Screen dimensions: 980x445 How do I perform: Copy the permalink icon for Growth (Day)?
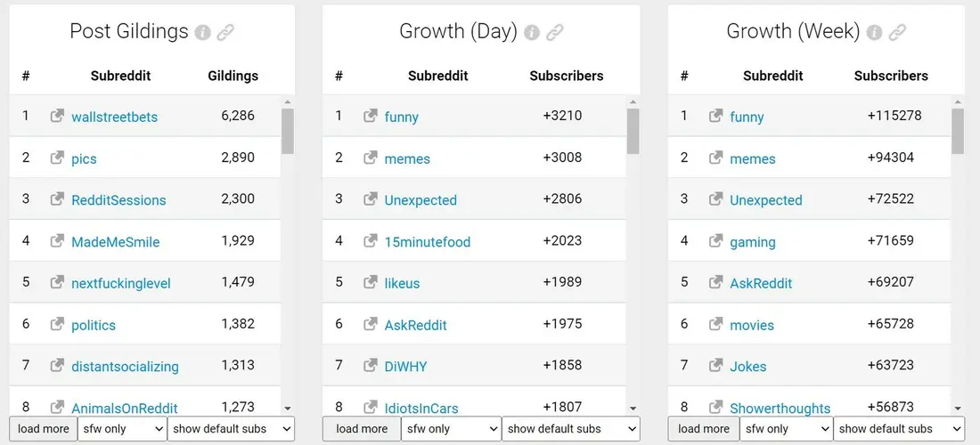[555, 32]
